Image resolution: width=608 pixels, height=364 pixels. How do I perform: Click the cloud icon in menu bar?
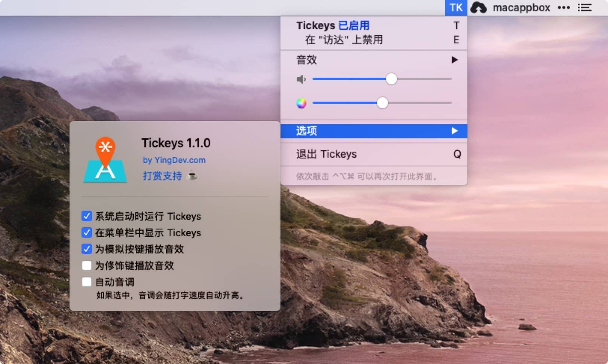(478, 8)
